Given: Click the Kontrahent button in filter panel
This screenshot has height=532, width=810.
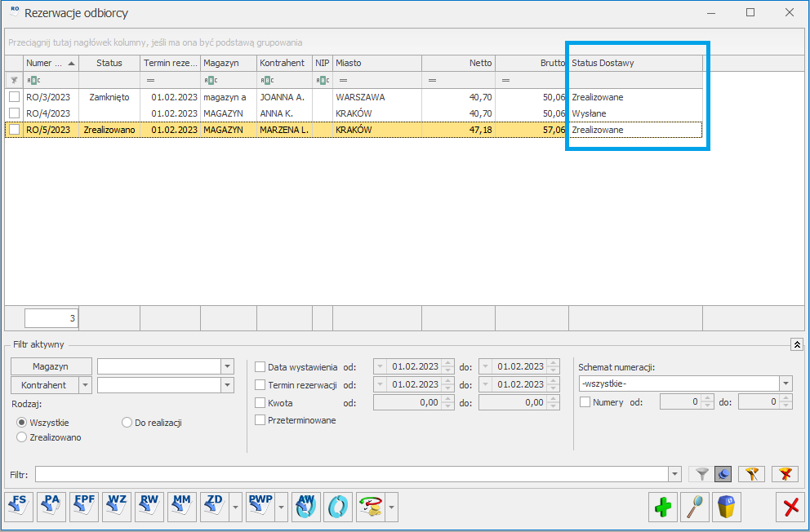Looking at the screenshot, I should point(44,385).
